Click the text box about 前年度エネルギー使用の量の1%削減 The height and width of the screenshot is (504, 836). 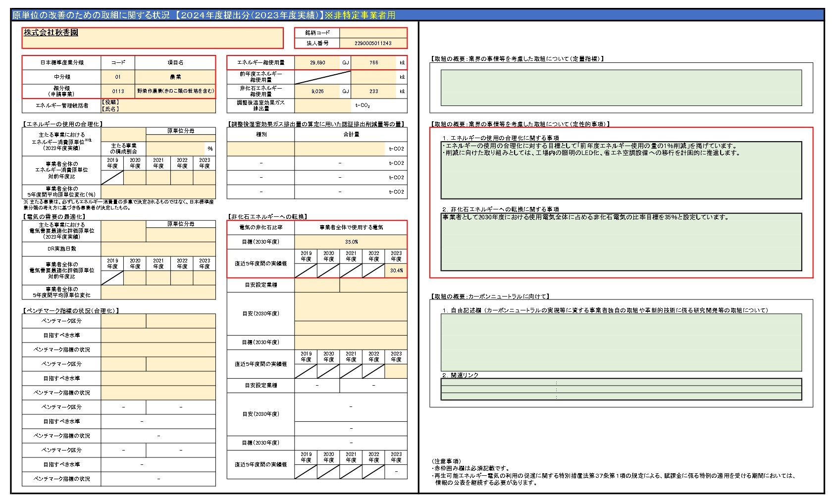point(621,170)
